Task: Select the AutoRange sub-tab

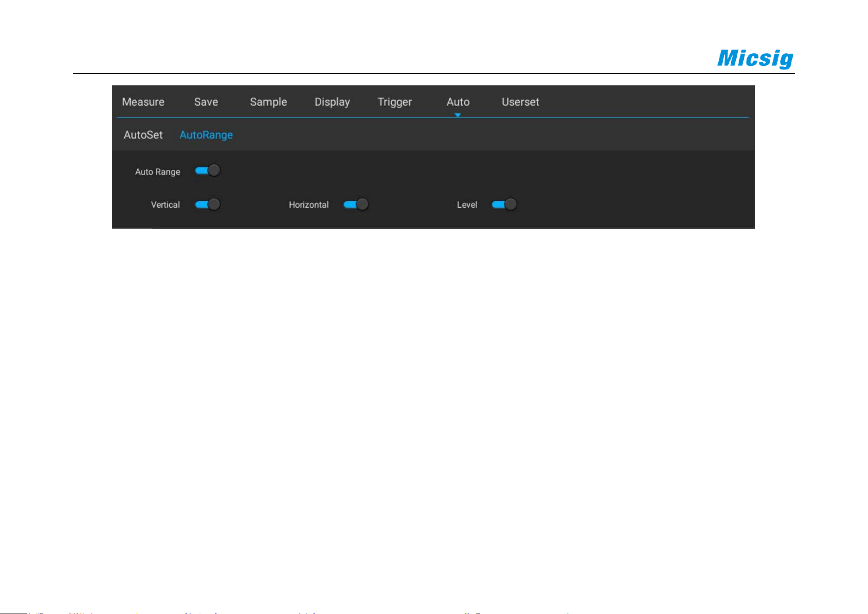Action: tap(206, 135)
